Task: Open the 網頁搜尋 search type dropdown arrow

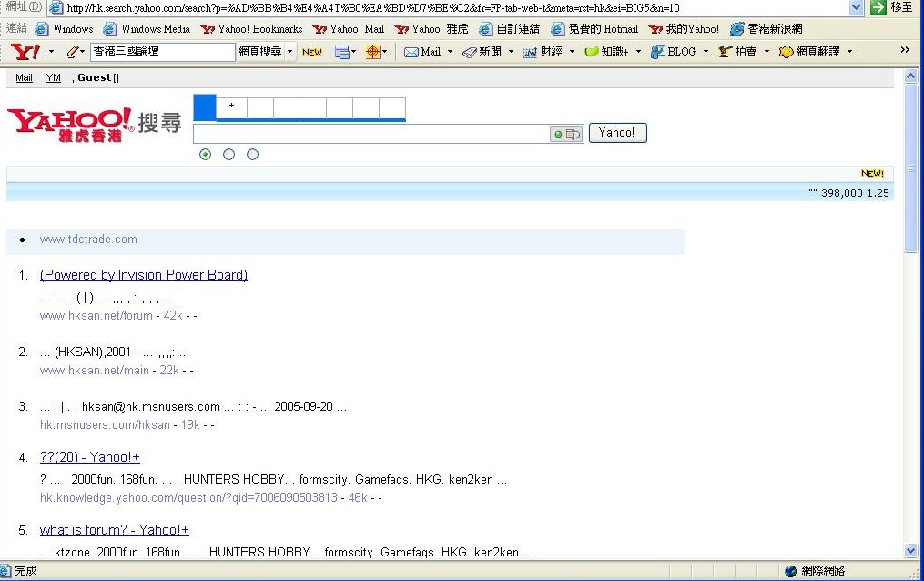Action: point(289,52)
